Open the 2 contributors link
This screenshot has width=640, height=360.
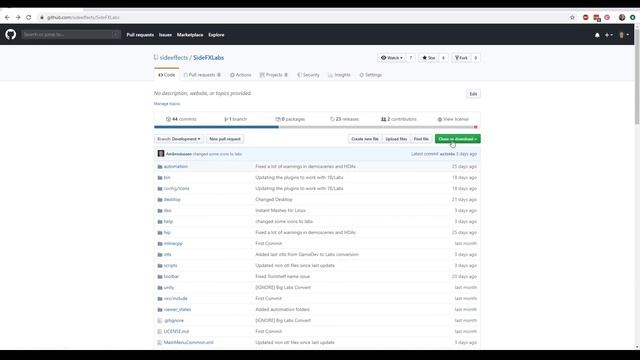(399, 119)
